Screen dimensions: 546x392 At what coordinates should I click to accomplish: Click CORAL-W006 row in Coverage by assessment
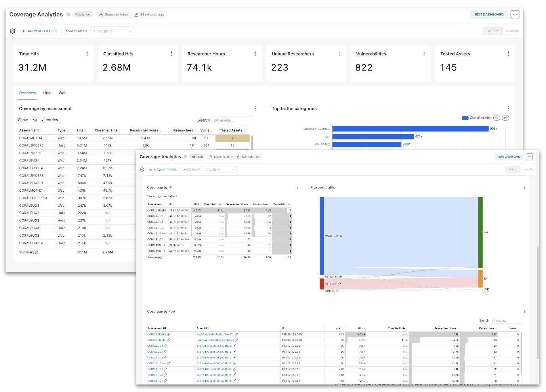77,153
